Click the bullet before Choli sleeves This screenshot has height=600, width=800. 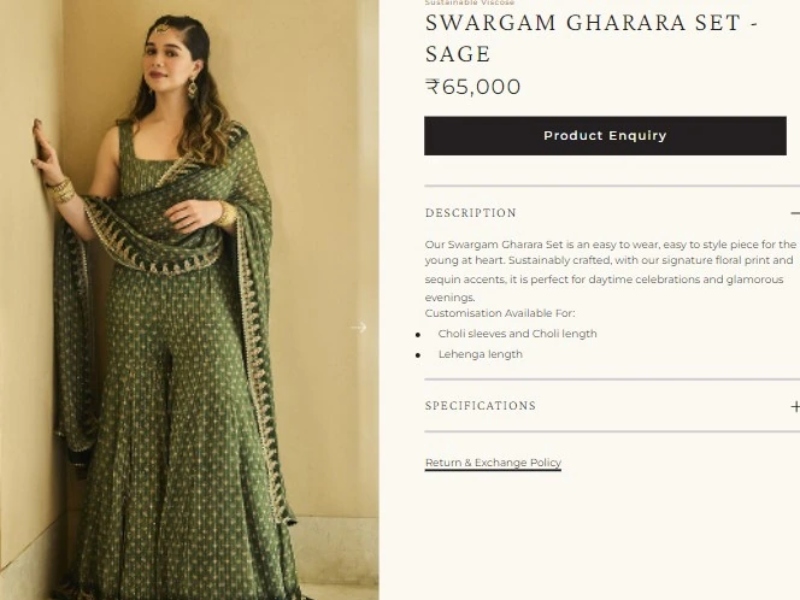(418, 335)
